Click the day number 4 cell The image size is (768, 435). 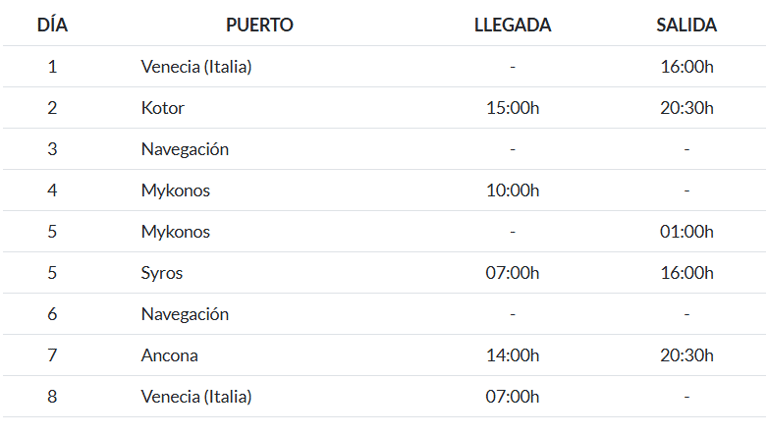coord(52,190)
